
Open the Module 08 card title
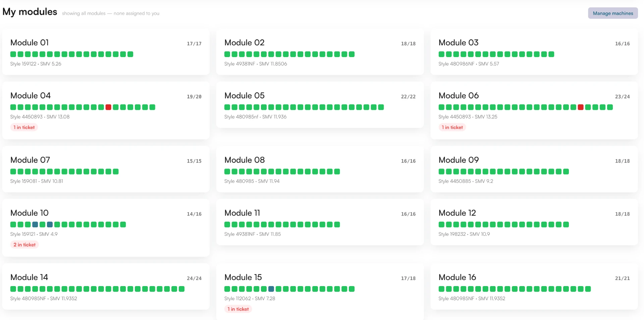245,160
